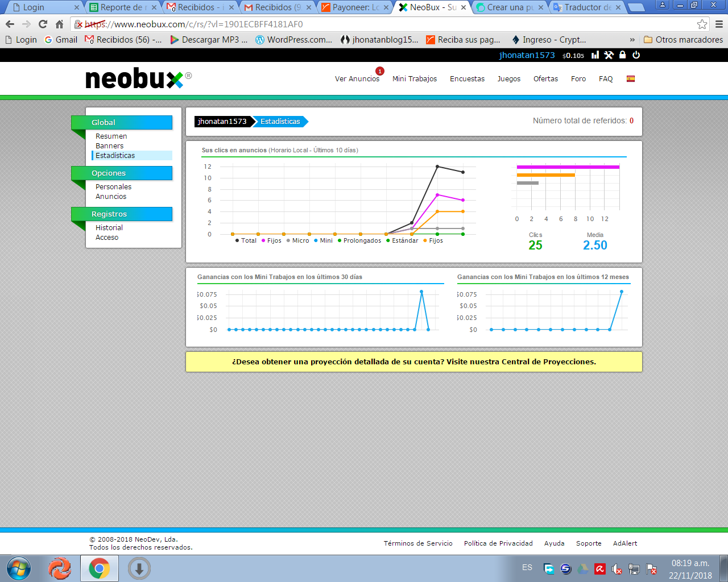Open the Windows Start menu

coord(18,568)
